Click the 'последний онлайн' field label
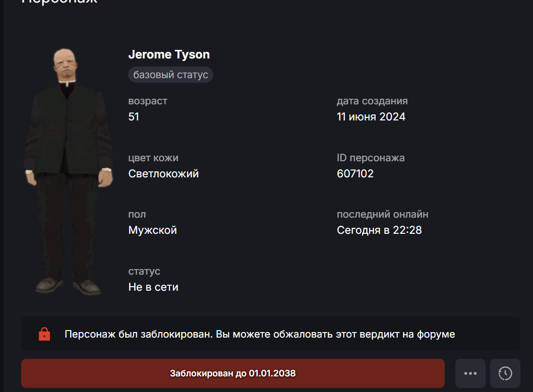The image size is (533, 392). tap(382, 214)
